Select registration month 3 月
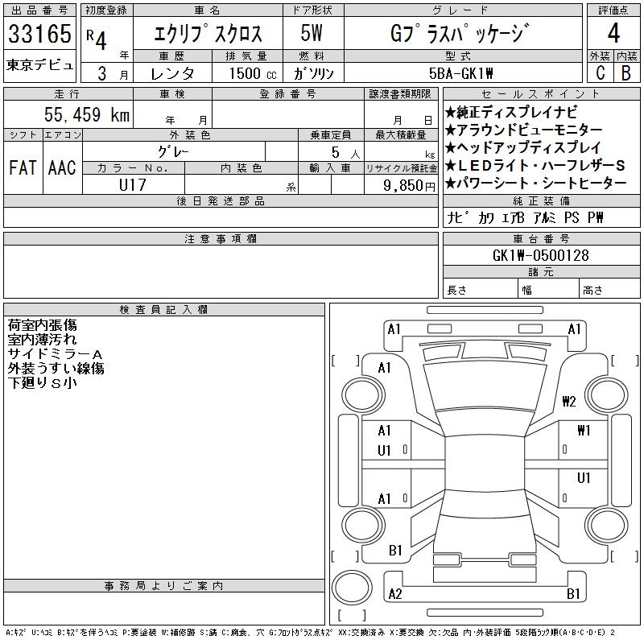The height and width of the screenshot is (644, 644). coord(113,73)
